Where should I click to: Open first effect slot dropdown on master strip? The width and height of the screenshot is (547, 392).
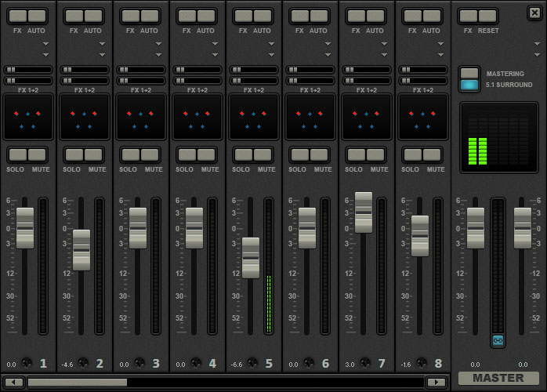[538, 44]
